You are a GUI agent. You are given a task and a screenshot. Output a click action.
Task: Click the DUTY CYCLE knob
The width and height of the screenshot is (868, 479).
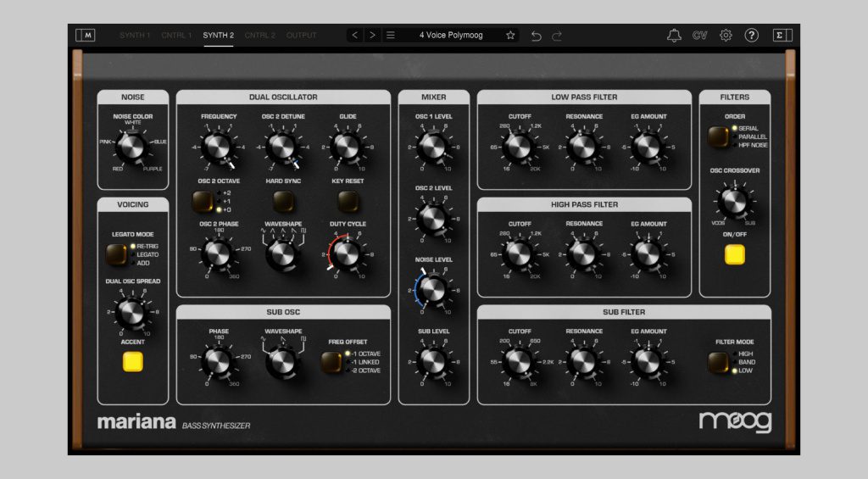tap(347, 253)
